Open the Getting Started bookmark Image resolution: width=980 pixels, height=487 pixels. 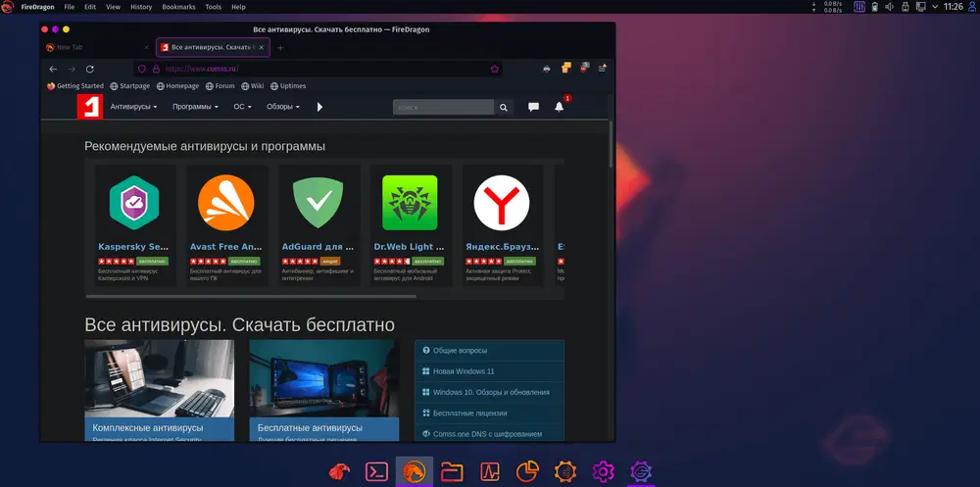[75, 86]
